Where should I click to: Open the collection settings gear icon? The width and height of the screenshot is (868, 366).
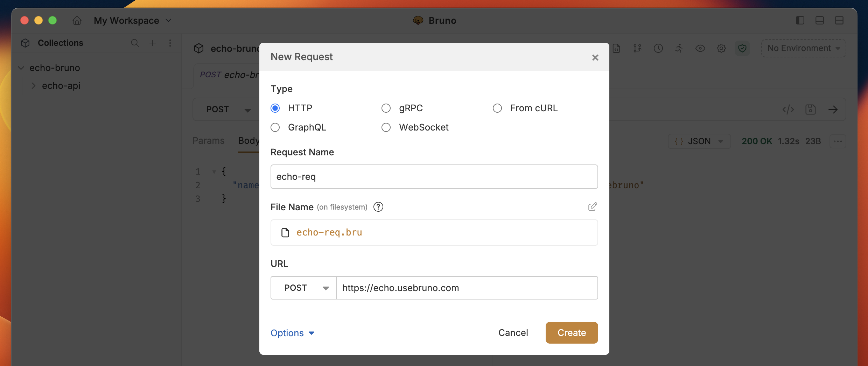tap(721, 48)
